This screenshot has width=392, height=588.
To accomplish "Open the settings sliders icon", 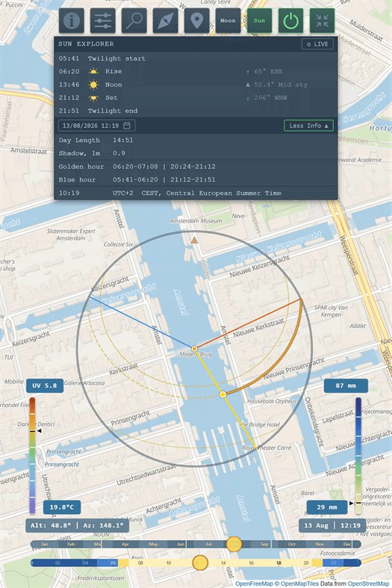I will tap(103, 21).
